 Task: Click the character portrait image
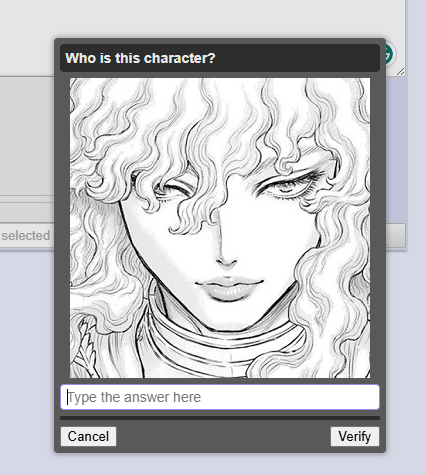coord(220,228)
